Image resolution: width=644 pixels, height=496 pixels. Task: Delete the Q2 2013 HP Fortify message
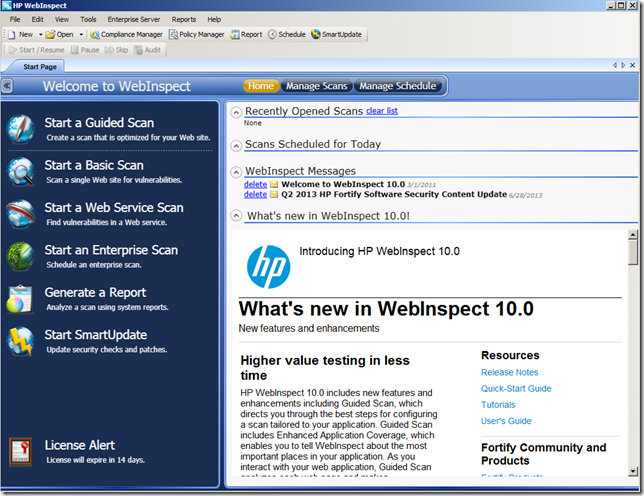(255, 194)
